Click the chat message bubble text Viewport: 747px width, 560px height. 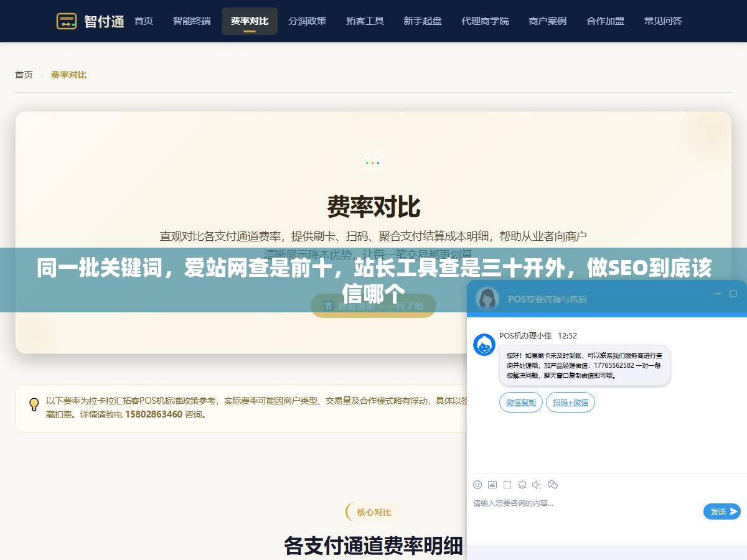tap(585, 365)
